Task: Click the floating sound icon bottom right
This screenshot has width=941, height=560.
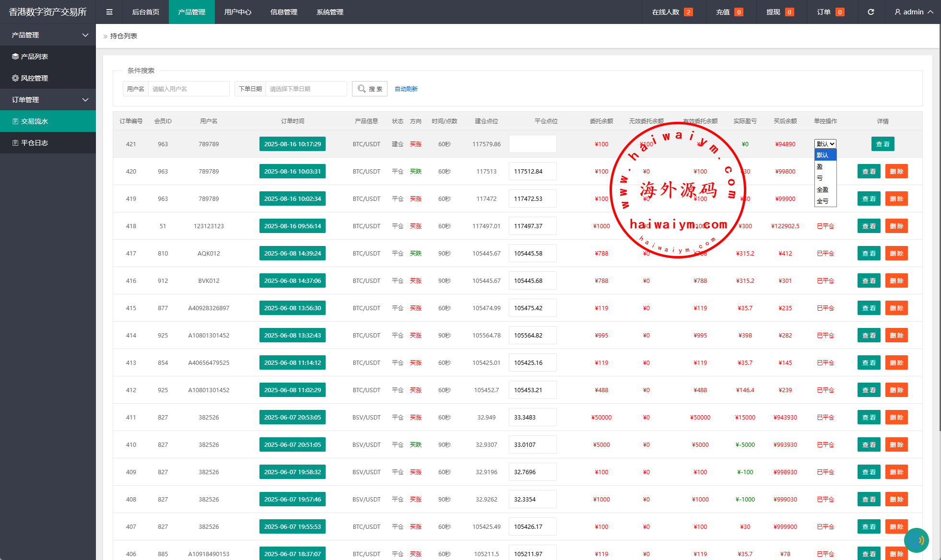Action: click(916, 540)
